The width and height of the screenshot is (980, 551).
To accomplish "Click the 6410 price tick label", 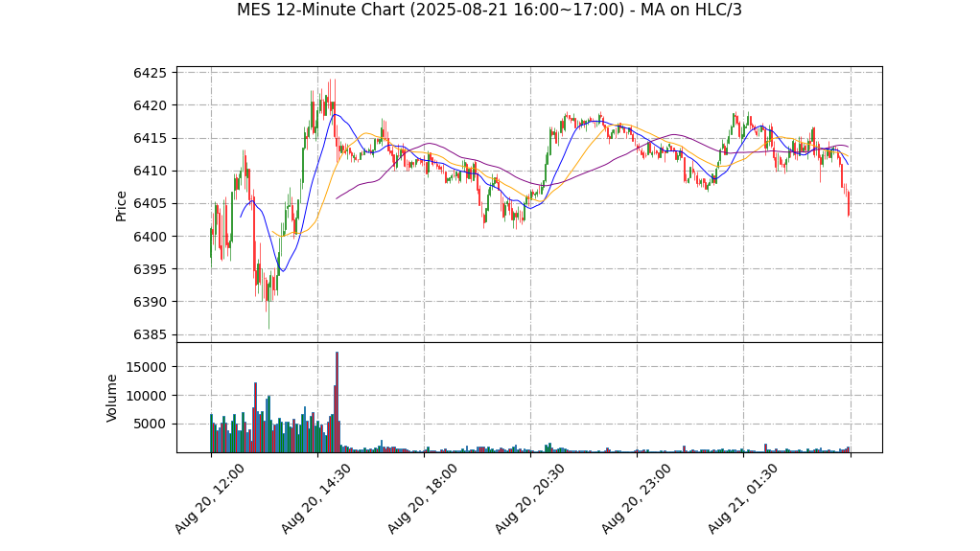I will pos(150,172).
